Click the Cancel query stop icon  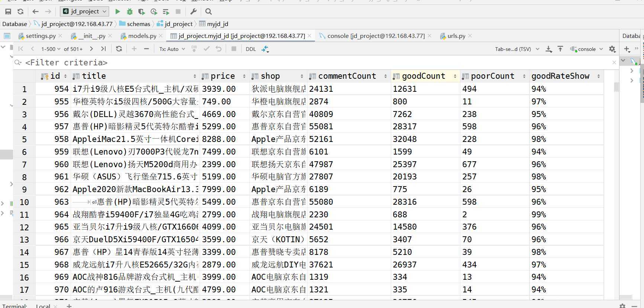coord(234,49)
